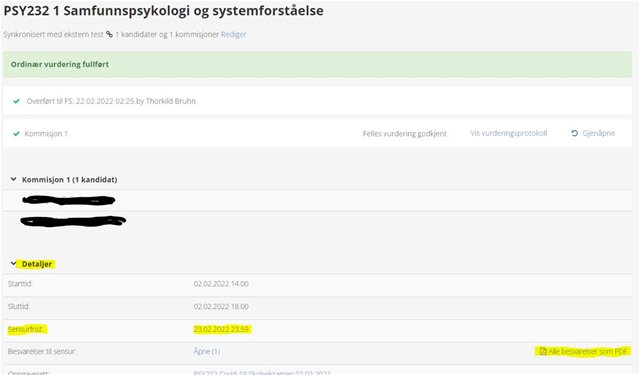Collapse the Detaljer section chevron

13,264
